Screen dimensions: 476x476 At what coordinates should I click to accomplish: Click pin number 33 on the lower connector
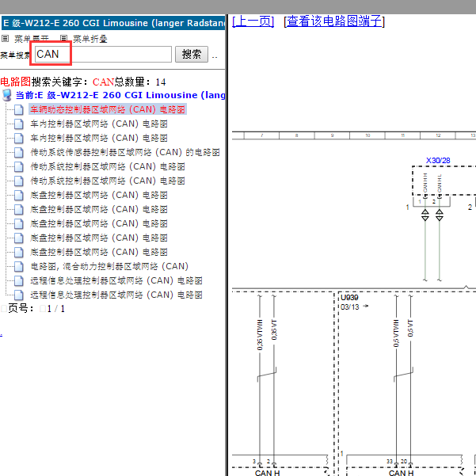tap(390, 462)
